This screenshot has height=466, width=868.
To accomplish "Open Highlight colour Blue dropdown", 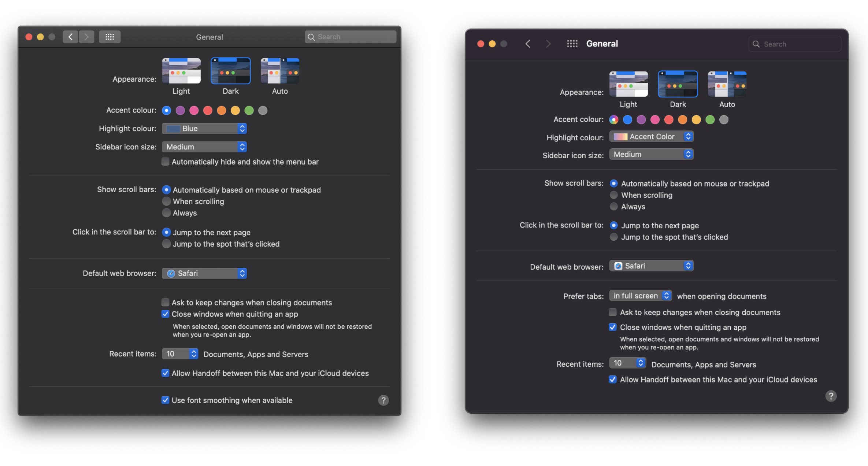I will [x=204, y=129].
